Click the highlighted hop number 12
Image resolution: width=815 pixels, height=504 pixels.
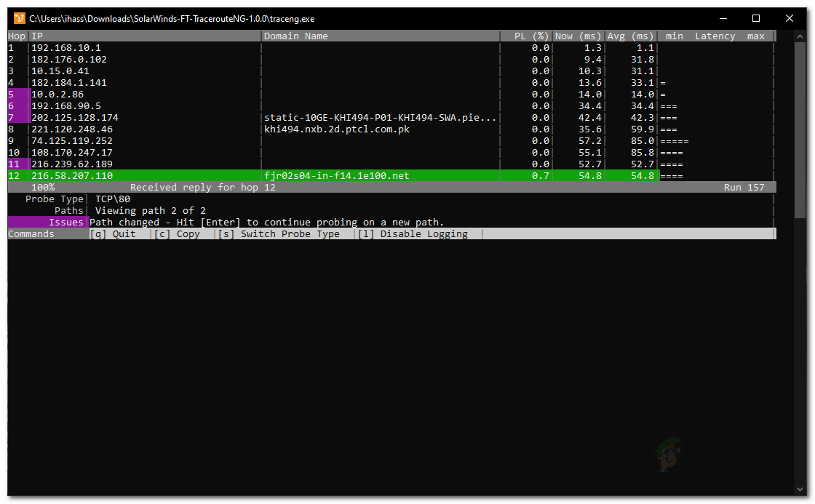[14, 175]
